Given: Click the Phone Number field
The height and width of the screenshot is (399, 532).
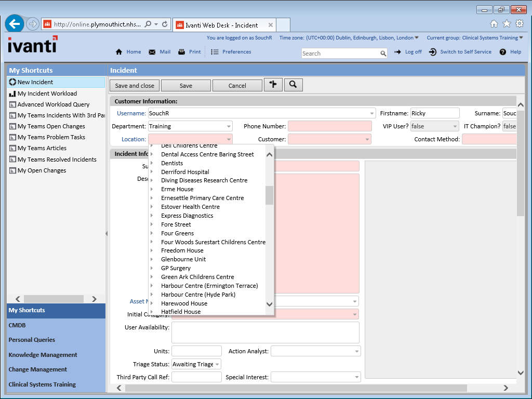Looking at the screenshot, I should pos(330,127).
